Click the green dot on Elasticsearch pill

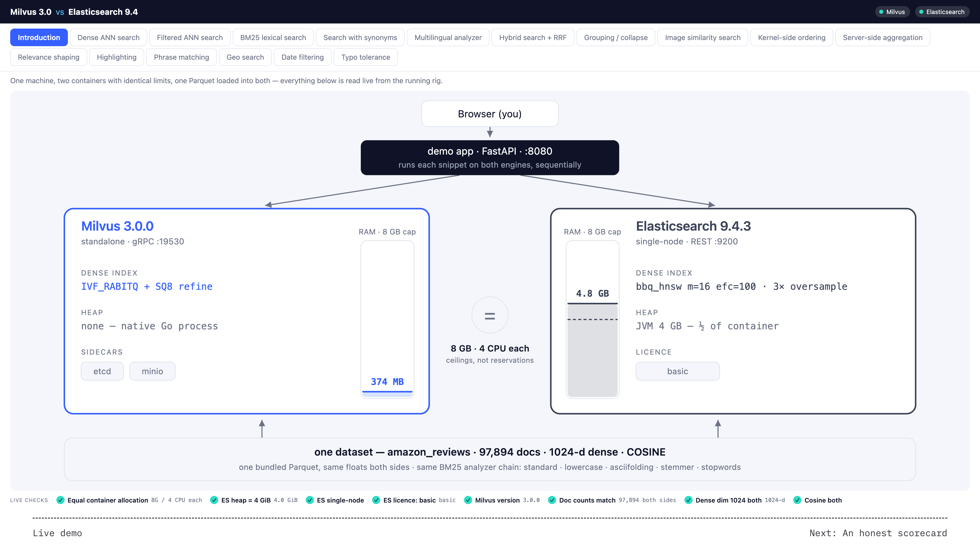pos(921,12)
